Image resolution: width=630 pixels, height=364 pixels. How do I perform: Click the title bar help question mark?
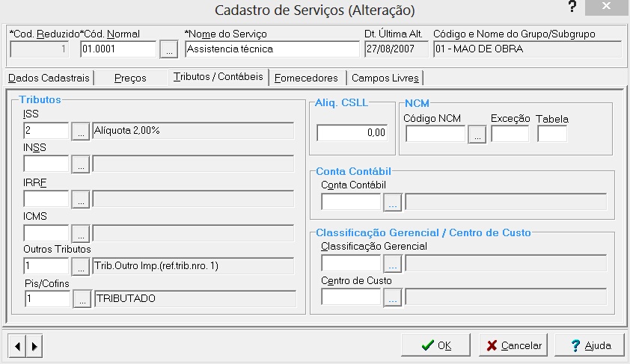click(x=572, y=7)
